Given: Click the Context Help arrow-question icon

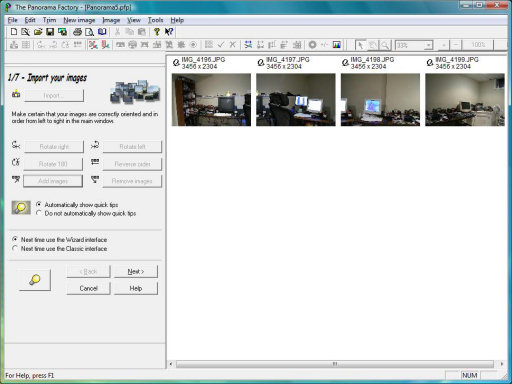Looking at the screenshot, I should 169,32.
